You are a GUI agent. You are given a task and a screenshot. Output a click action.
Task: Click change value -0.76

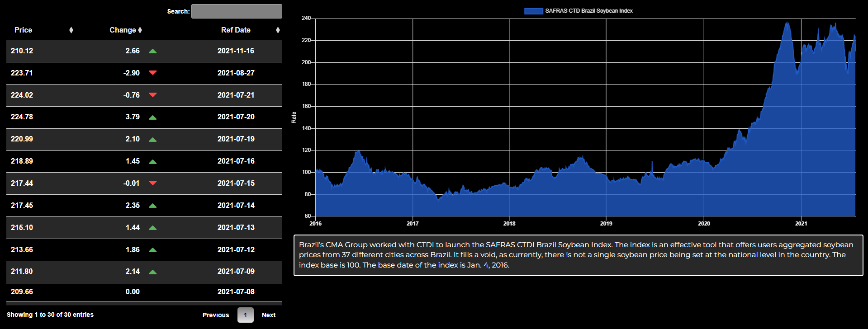131,95
